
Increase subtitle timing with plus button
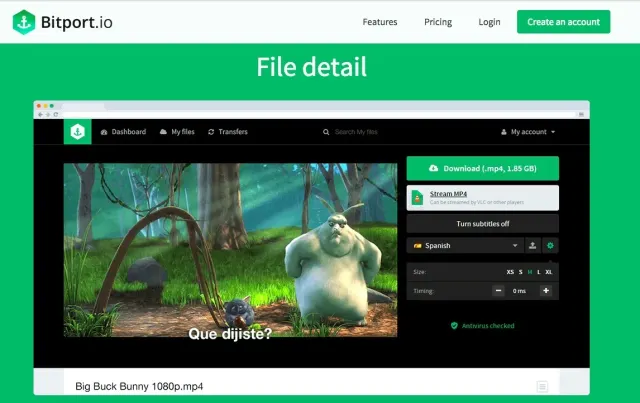(x=546, y=291)
